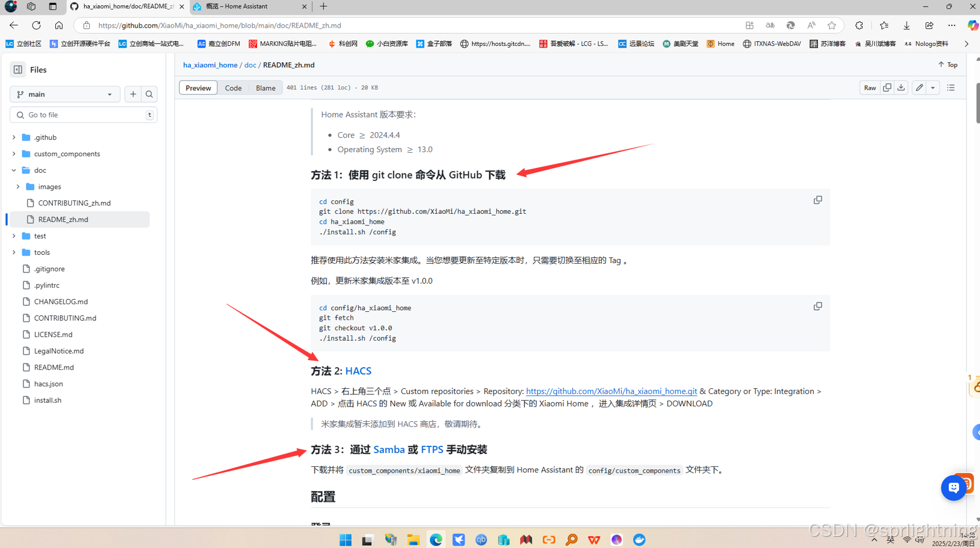Open the Samba link
This screenshot has height=548, width=980.
click(389, 449)
